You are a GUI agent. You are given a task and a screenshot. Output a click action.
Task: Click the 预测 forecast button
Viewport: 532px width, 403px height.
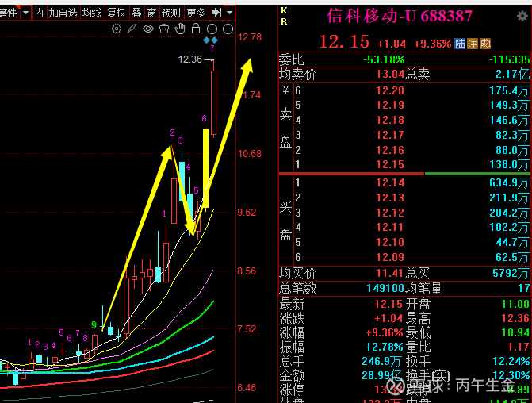pyautogui.click(x=171, y=13)
